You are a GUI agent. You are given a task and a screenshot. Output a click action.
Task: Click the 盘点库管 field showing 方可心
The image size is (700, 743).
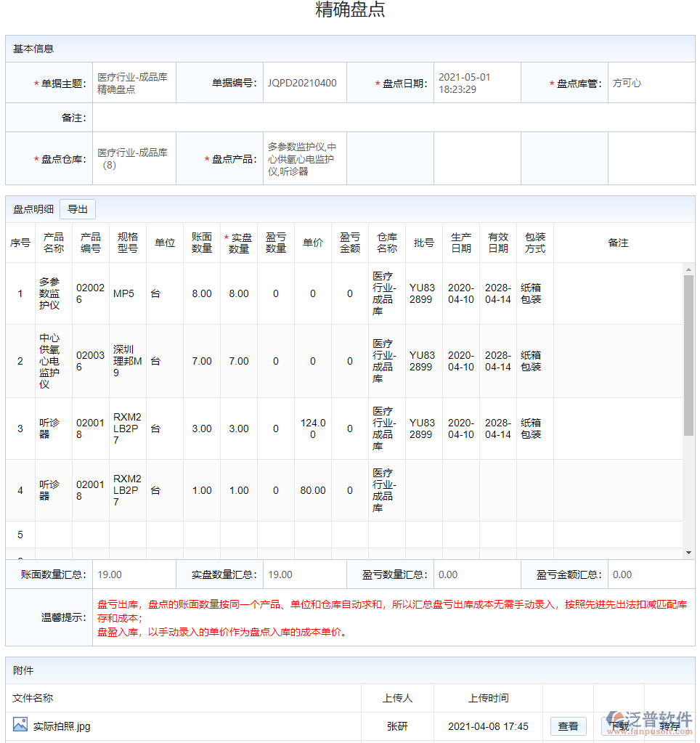650,83
